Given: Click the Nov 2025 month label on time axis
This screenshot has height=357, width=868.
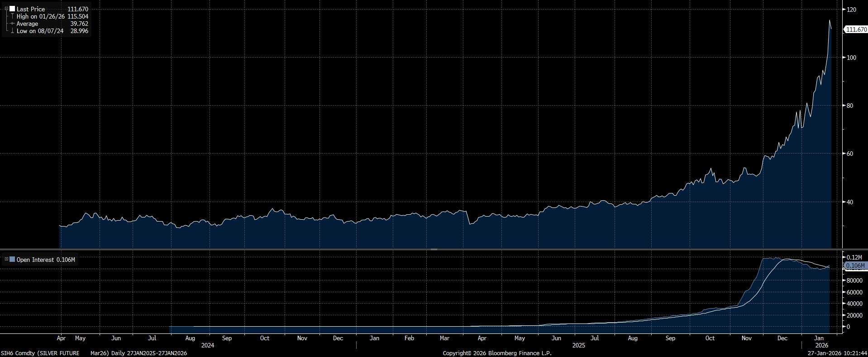Looking at the screenshot, I should 746,338.
